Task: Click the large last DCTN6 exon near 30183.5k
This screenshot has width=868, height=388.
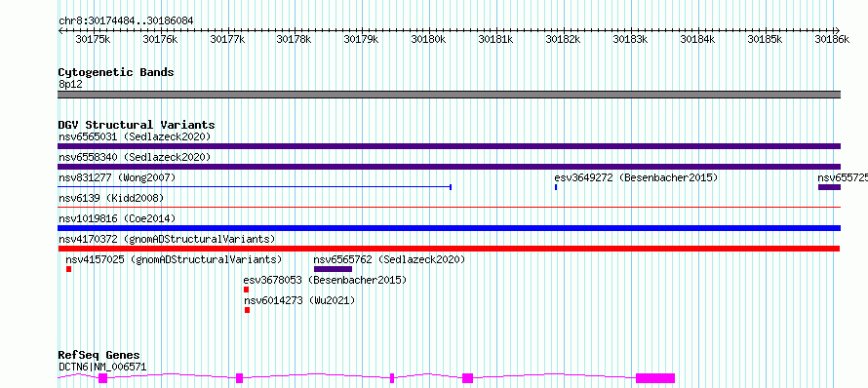Action: coord(655,378)
